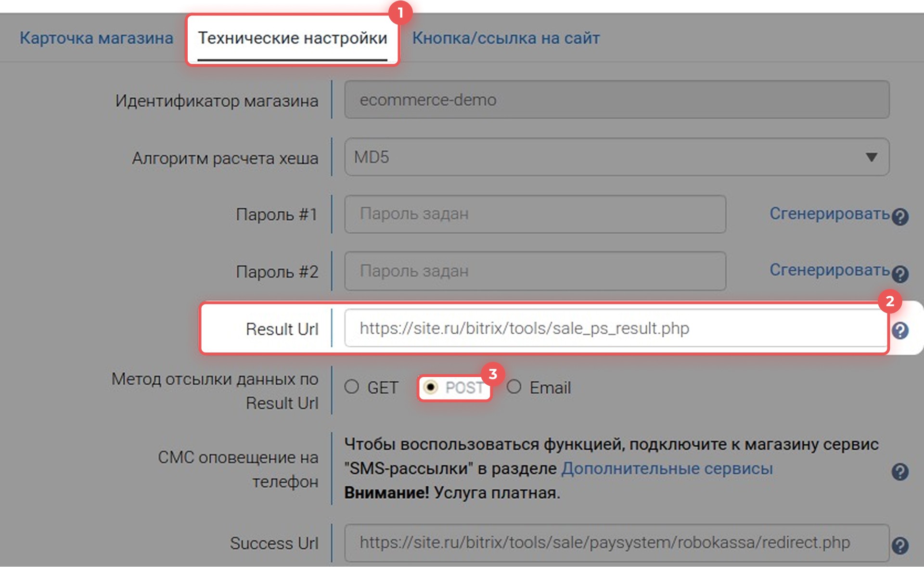
Task: Open Карточка магазина tab
Action: (x=96, y=38)
